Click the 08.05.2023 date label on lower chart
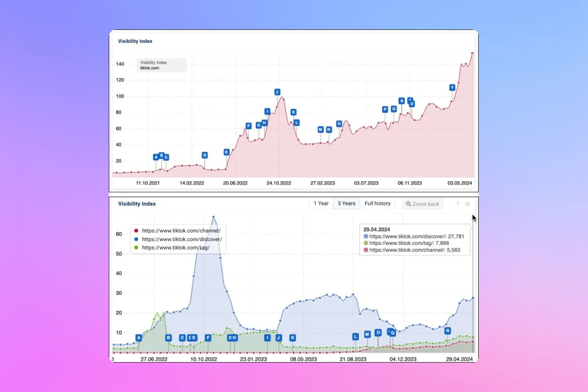This screenshot has width=588, height=392. pyautogui.click(x=303, y=359)
